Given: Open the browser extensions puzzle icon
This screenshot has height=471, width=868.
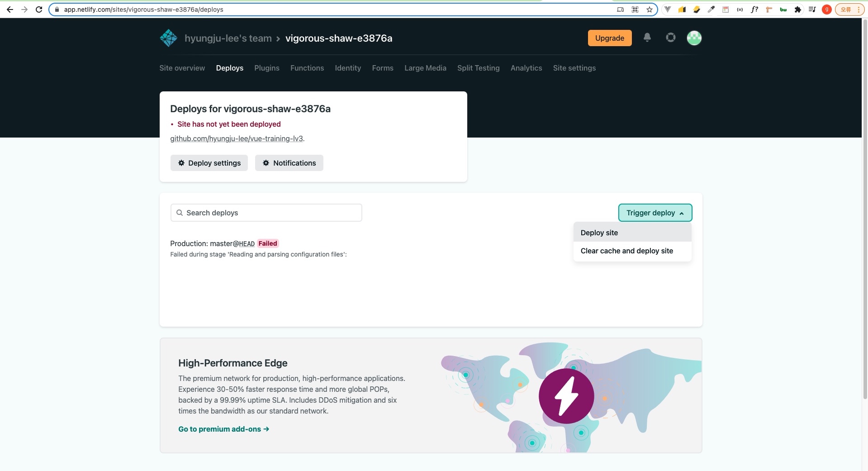Looking at the screenshot, I should [798, 10].
